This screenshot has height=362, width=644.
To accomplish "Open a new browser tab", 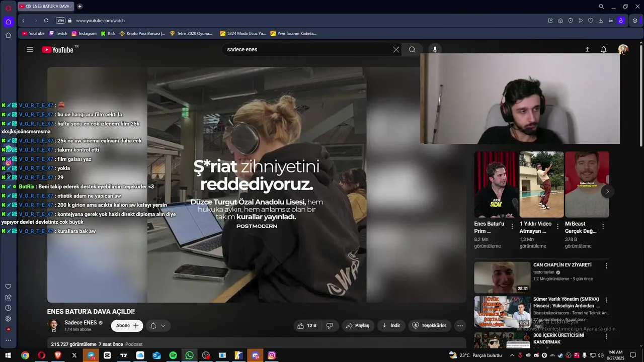I will point(79,6).
